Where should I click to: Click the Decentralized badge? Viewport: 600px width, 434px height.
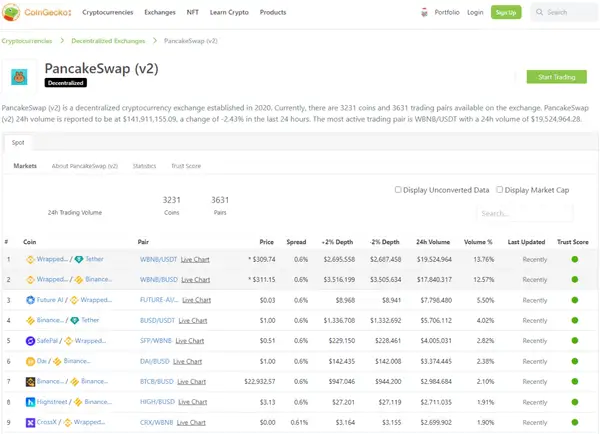coord(66,83)
